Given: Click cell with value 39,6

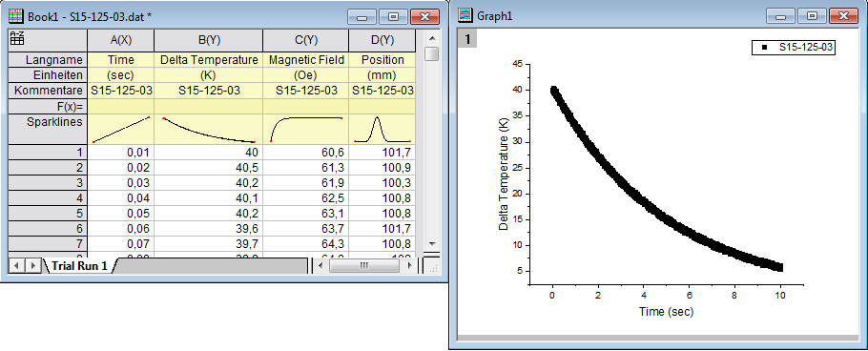Looking at the screenshot, I should (x=209, y=229).
